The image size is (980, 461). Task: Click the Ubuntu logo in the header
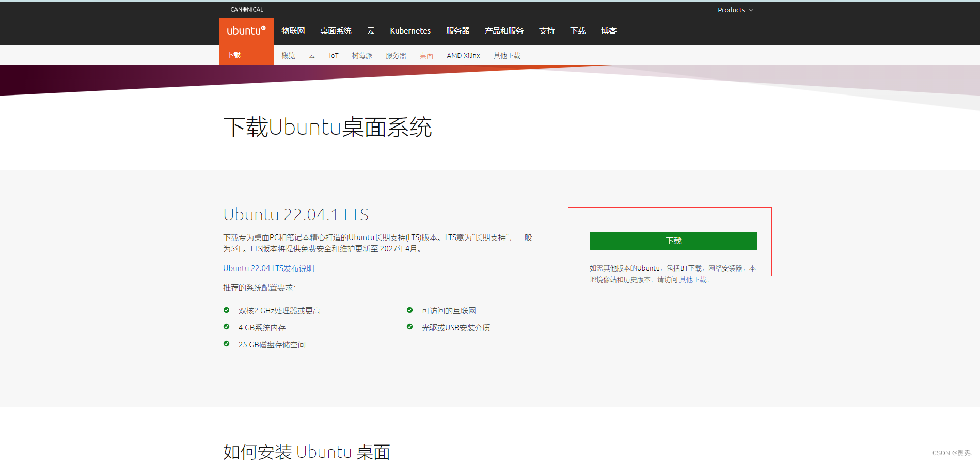coord(246,31)
